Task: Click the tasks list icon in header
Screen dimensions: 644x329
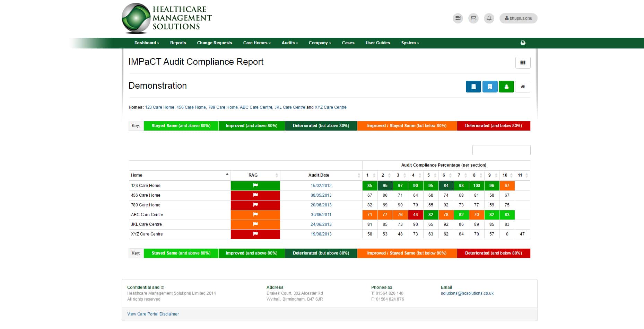Action: (x=458, y=18)
